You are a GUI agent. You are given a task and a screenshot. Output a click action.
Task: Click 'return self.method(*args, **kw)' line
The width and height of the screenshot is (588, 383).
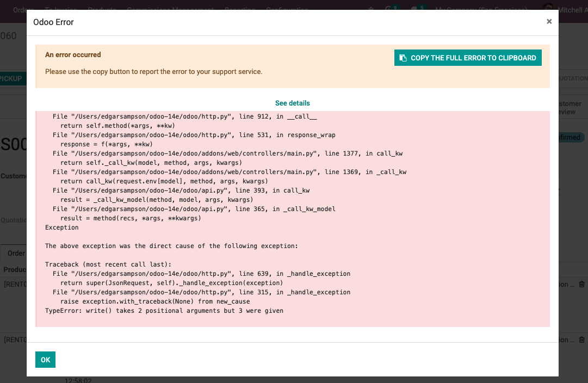(x=117, y=126)
